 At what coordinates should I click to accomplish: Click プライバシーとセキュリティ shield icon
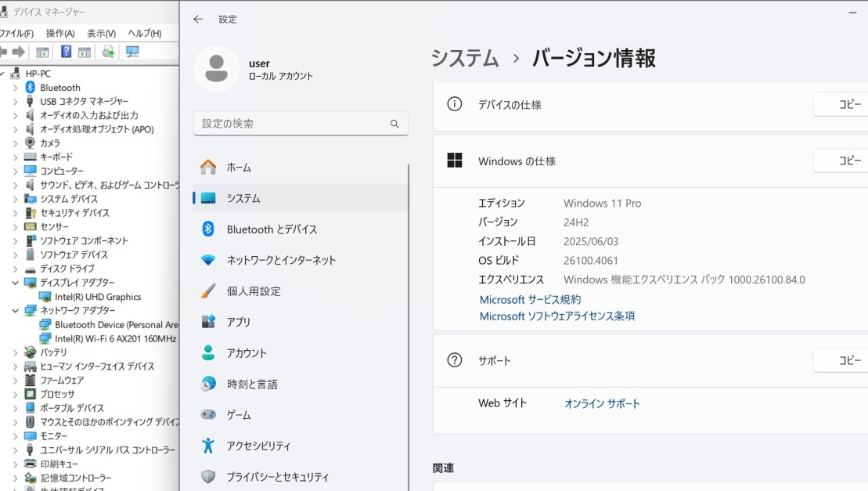[x=208, y=476]
